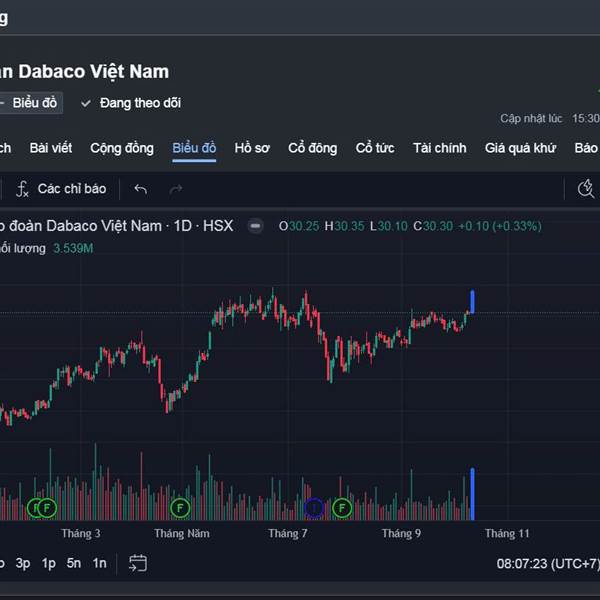Image resolution: width=600 pixels, height=600 pixels.
Task: Toggle the Đang theo dõi follow button
Action: 131,103
